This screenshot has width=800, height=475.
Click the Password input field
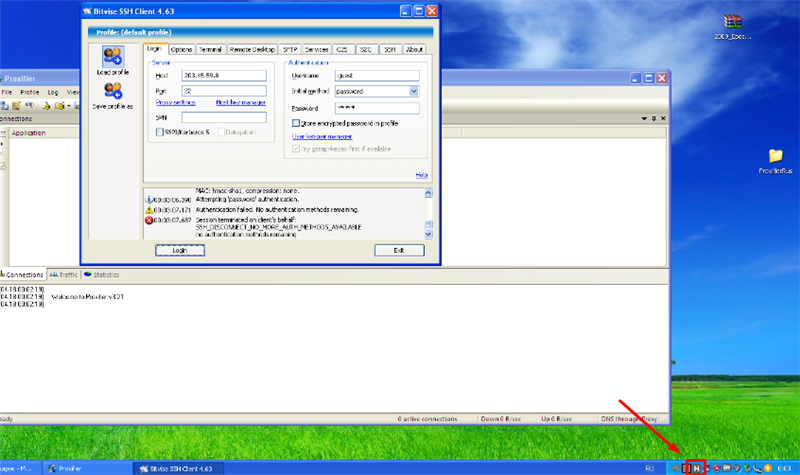click(377, 108)
